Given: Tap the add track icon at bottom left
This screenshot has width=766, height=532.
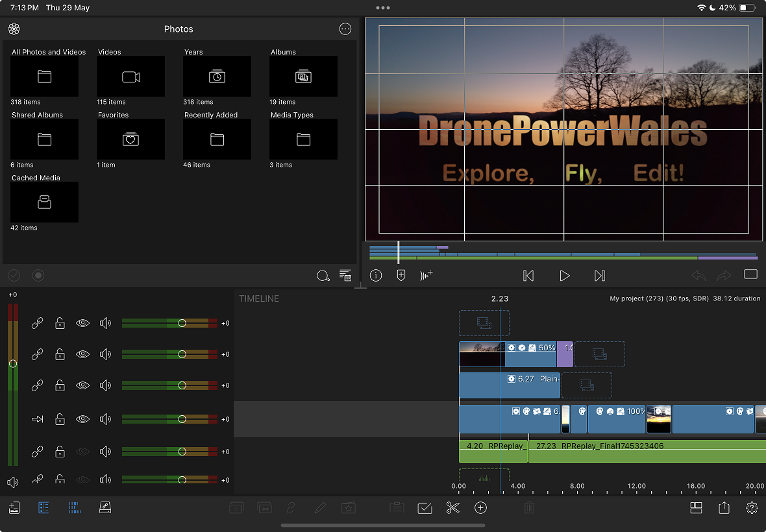Looking at the screenshot, I should 14,507.
